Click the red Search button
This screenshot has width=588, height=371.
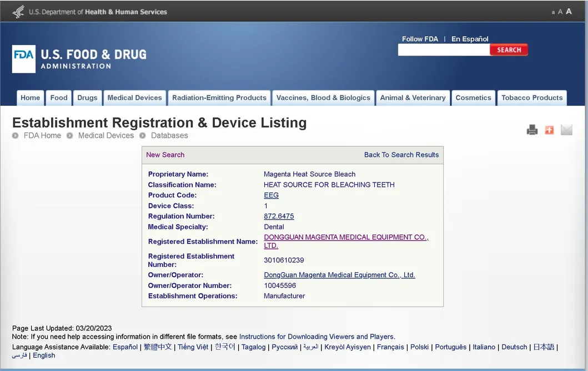pos(509,50)
